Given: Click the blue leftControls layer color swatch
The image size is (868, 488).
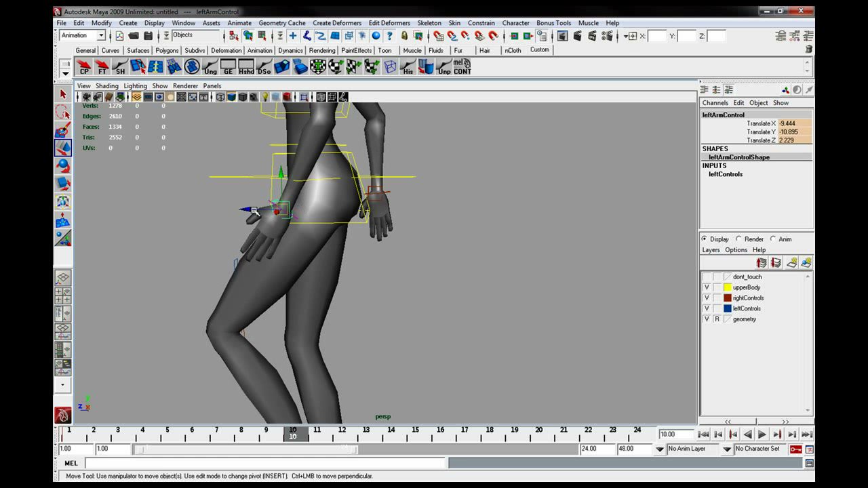Looking at the screenshot, I should 728,308.
